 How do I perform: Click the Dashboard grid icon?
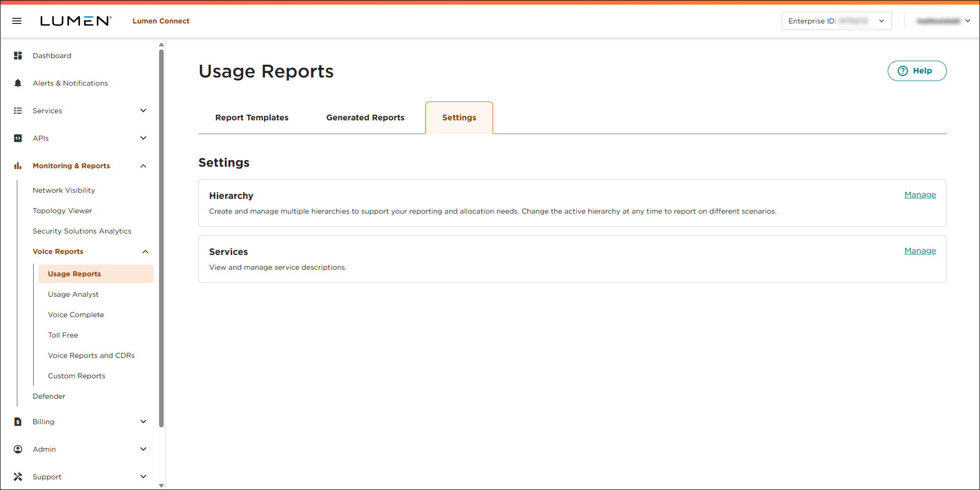[x=18, y=56]
